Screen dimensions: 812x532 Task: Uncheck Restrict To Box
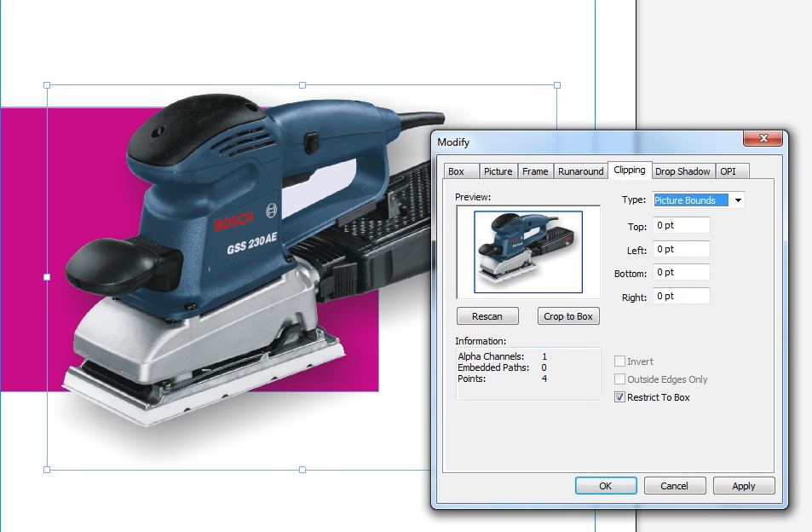[x=619, y=397]
